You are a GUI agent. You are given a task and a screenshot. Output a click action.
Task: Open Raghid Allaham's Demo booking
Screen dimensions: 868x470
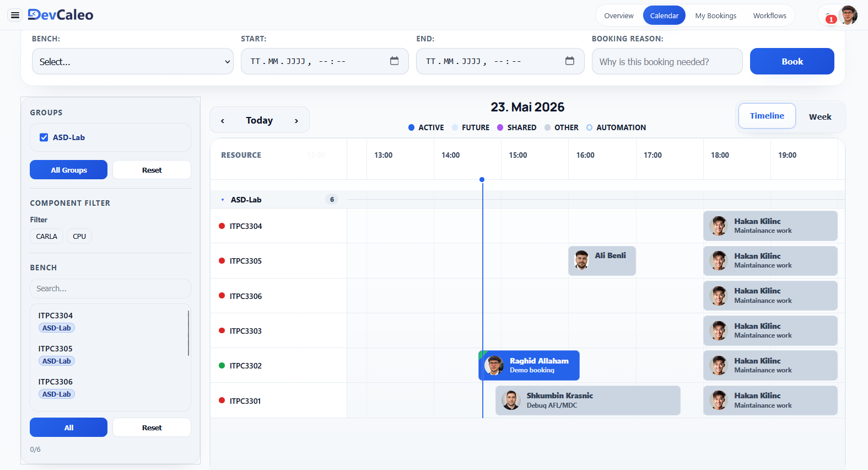pyautogui.click(x=529, y=365)
